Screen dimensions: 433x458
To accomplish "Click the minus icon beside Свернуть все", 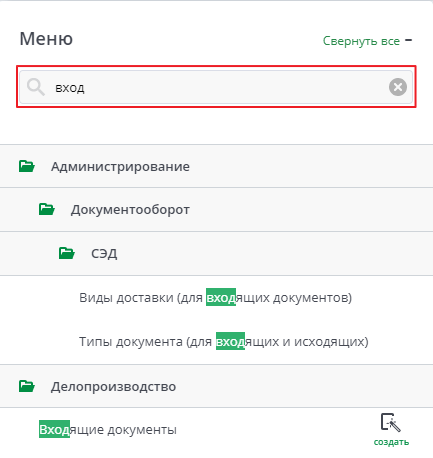I will pyautogui.click(x=408, y=40).
